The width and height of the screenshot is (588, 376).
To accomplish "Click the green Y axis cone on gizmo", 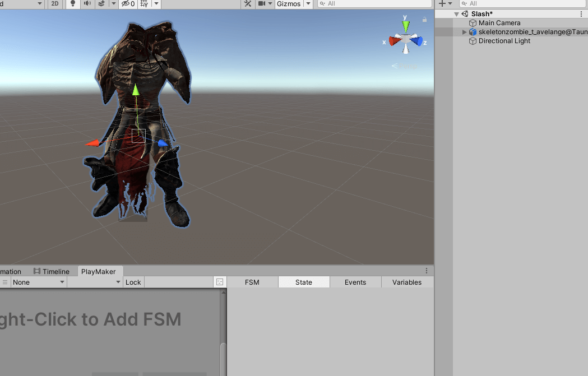I will [406, 26].
